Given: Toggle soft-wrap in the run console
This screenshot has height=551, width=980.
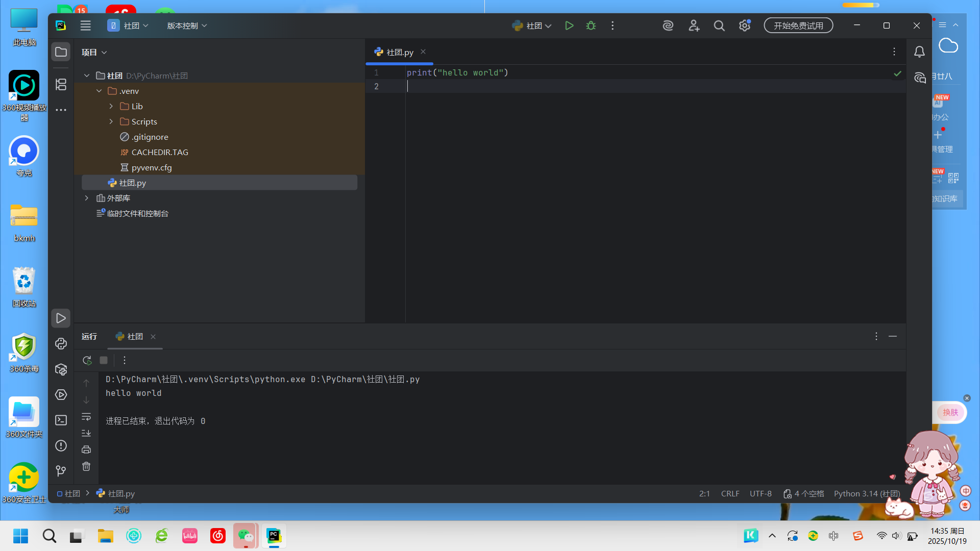Looking at the screenshot, I should pos(86,416).
